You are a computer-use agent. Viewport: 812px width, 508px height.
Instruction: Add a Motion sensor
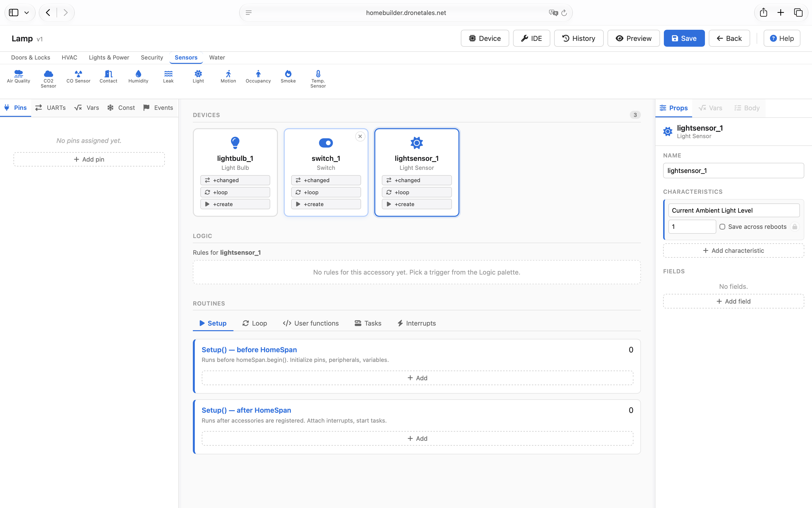(228, 77)
